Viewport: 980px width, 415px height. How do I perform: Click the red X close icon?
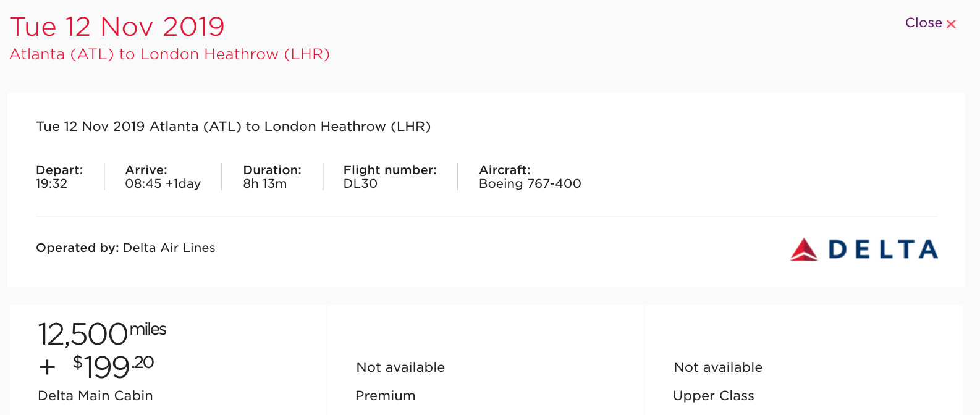pos(951,24)
